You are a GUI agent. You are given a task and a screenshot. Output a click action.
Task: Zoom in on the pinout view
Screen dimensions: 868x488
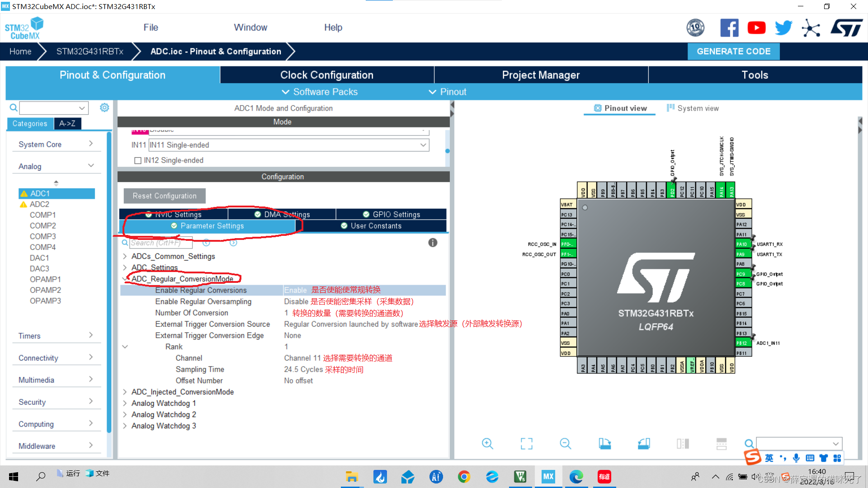pyautogui.click(x=487, y=444)
